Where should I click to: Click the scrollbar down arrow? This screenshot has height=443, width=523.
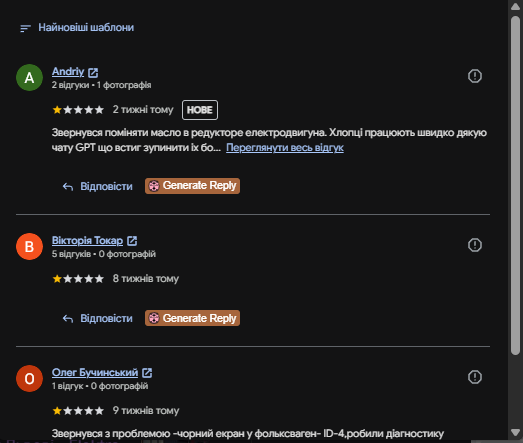[515, 433]
